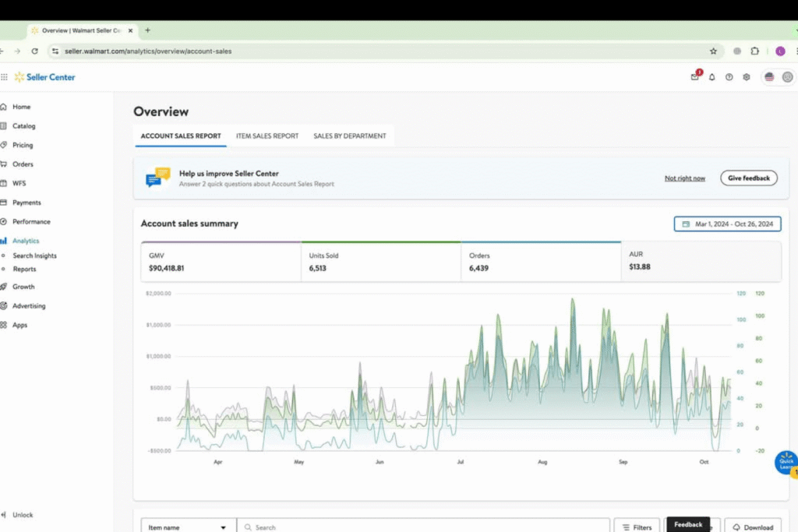
Task: Select the AUR metric card
Action: pyautogui.click(x=701, y=262)
